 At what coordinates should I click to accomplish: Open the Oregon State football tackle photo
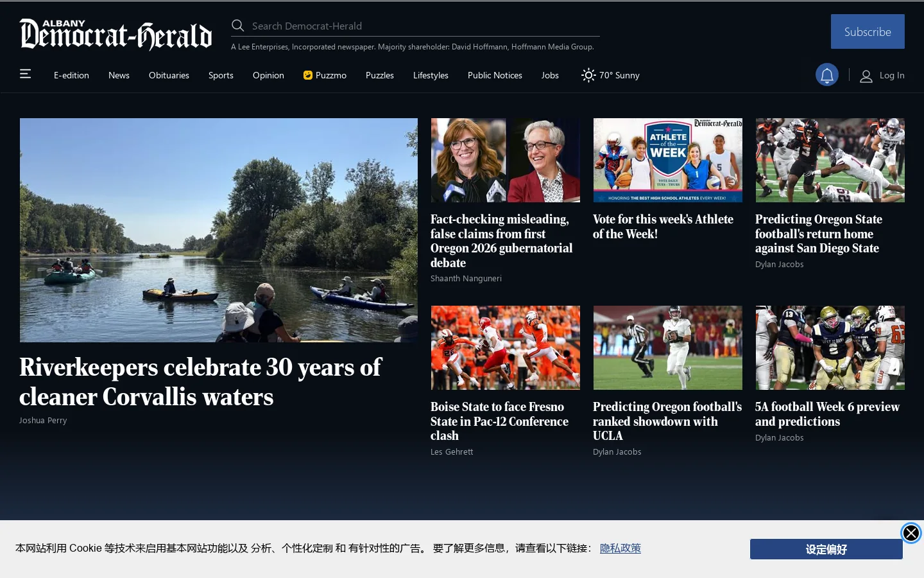click(x=830, y=160)
